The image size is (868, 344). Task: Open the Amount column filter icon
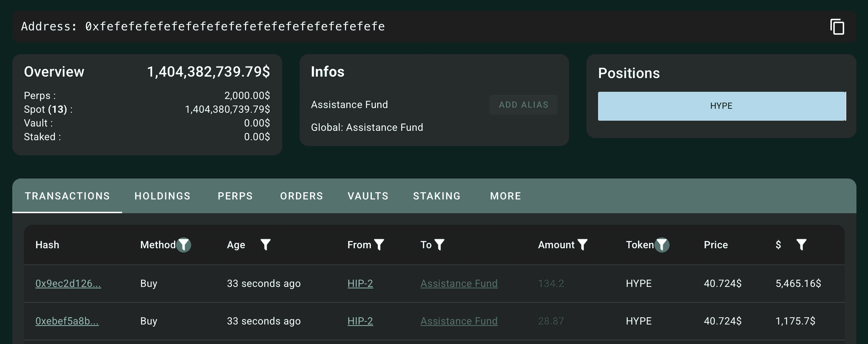click(x=583, y=245)
